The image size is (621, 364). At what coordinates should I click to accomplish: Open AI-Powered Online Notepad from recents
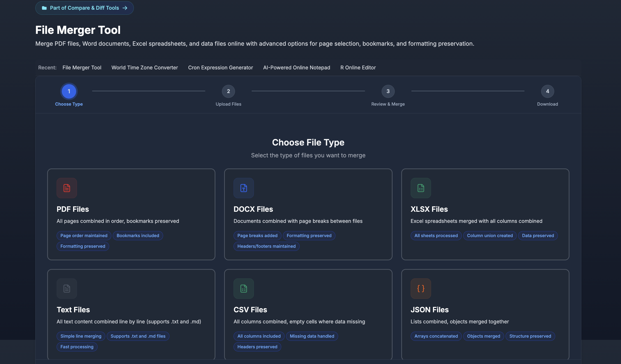coord(296,67)
